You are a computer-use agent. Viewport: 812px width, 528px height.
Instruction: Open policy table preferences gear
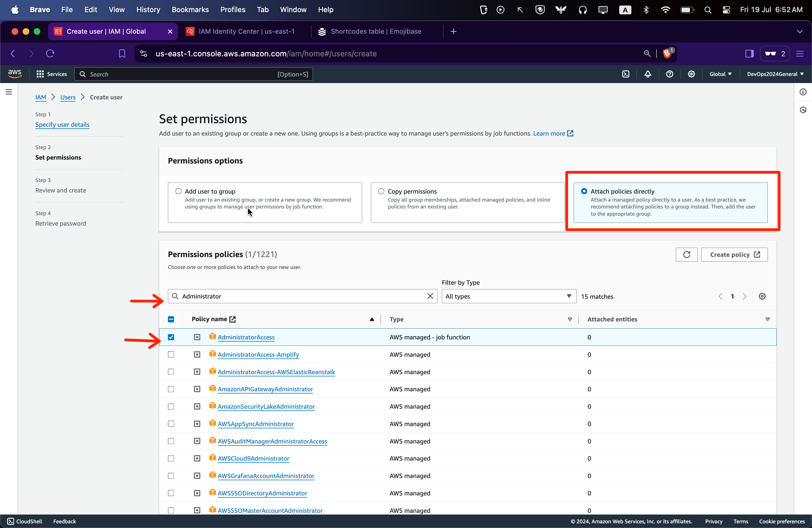[x=762, y=296]
